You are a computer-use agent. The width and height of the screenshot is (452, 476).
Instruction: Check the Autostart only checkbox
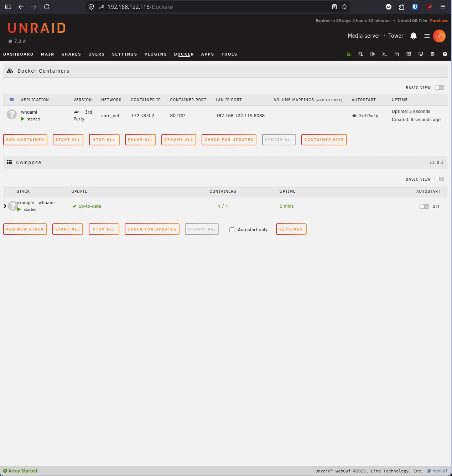click(x=232, y=230)
